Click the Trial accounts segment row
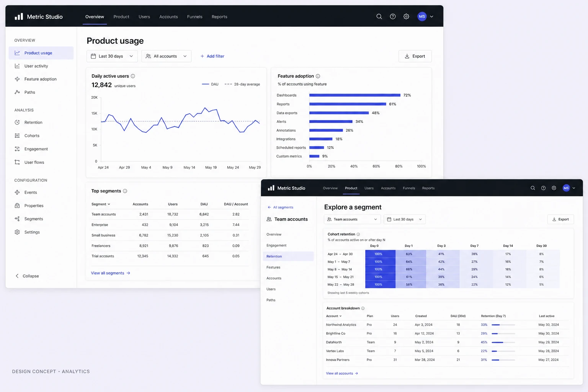The image size is (588, 392). pos(170,256)
